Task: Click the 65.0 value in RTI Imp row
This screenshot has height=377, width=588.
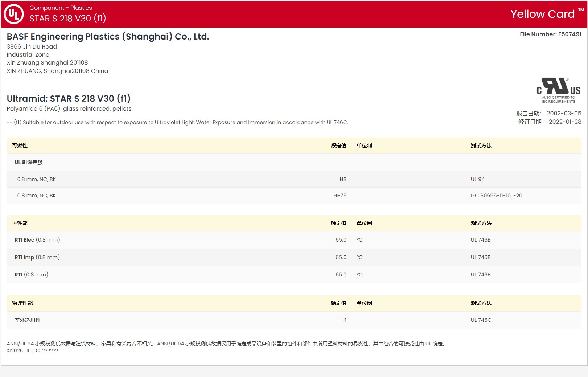Action: tap(341, 257)
